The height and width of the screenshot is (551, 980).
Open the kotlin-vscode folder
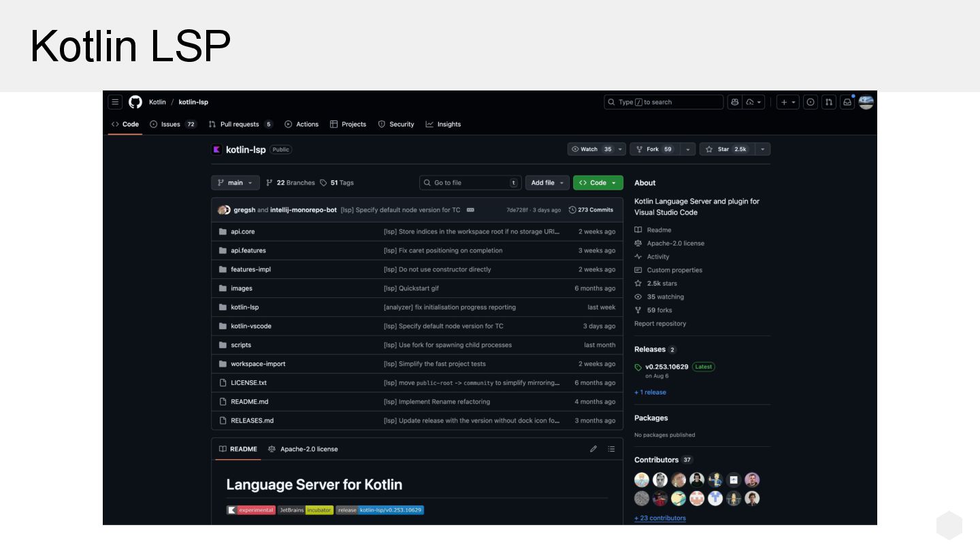coord(251,326)
